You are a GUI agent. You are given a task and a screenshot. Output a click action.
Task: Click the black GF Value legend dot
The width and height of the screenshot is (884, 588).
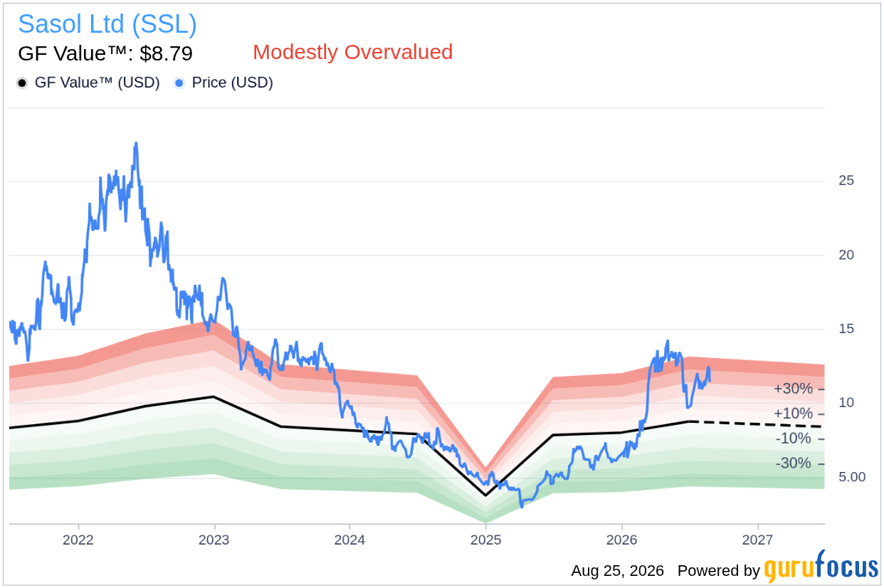tap(22, 83)
